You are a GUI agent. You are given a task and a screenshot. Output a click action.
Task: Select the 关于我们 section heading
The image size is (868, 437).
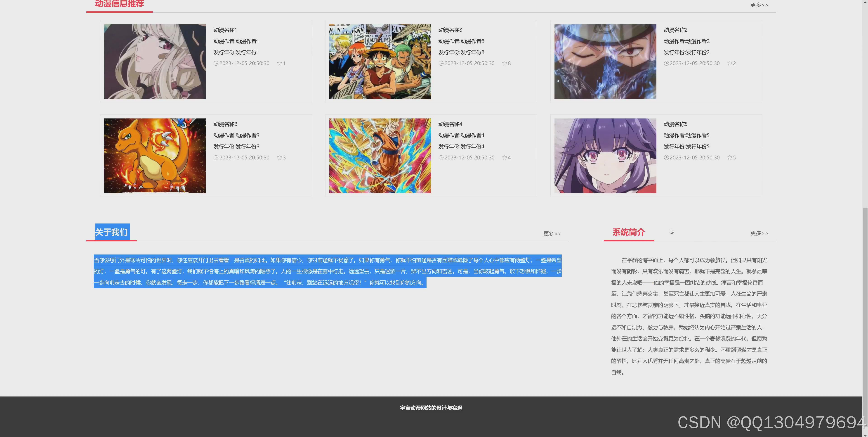tap(111, 232)
